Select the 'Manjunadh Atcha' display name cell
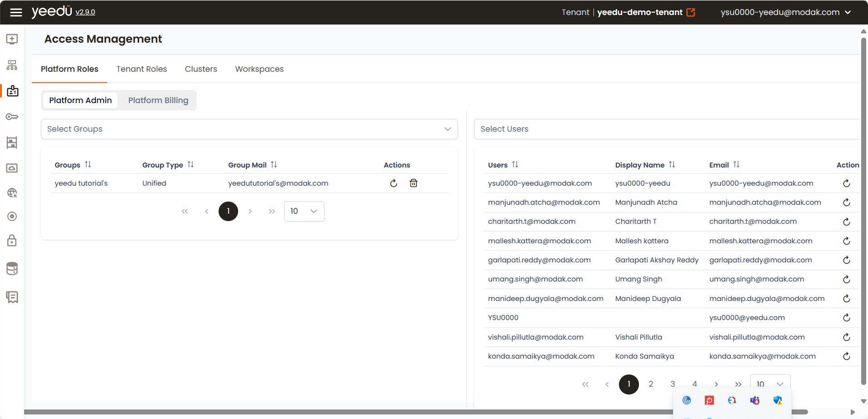This screenshot has width=868, height=419. coord(646,202)
